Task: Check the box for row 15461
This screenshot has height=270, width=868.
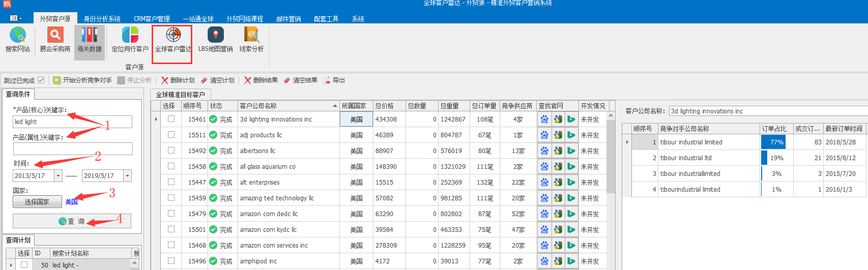Action: point(171,119)
